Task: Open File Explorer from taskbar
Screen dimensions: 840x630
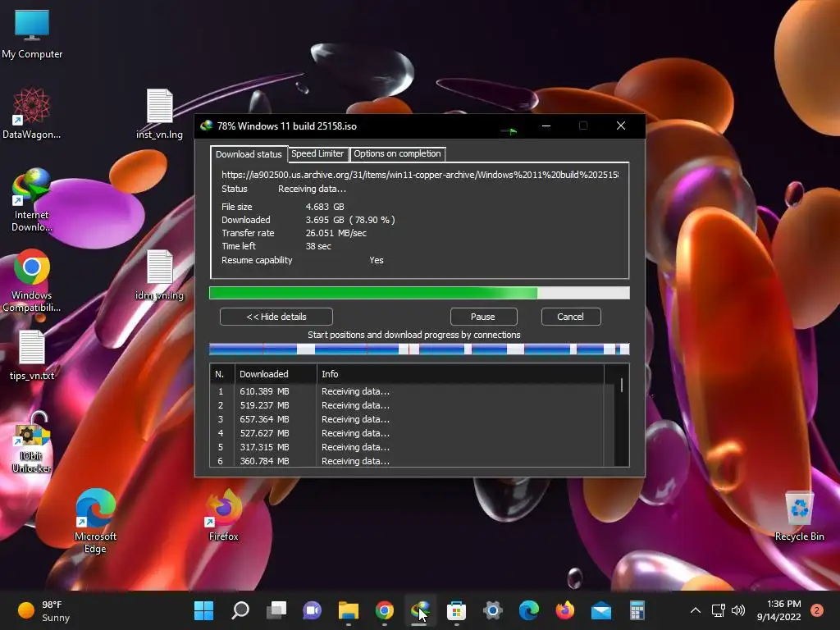Action: (x=348, y=610)
